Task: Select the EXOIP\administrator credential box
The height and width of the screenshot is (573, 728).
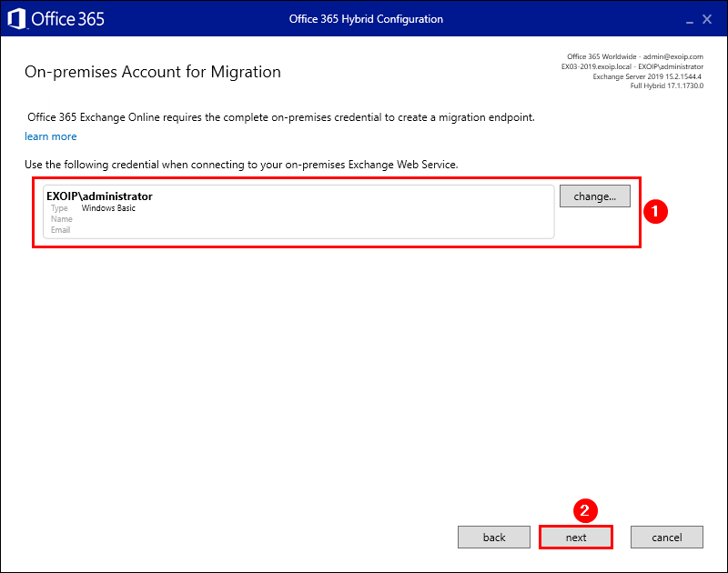Action: point(298,212)
